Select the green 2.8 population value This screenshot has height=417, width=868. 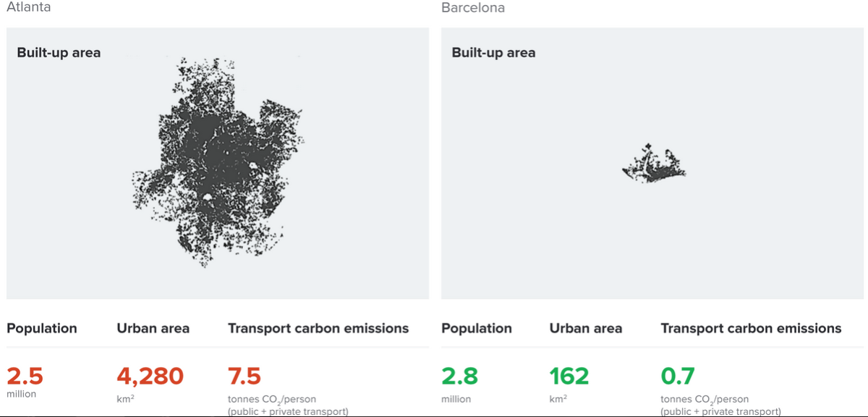coord(459,376)
